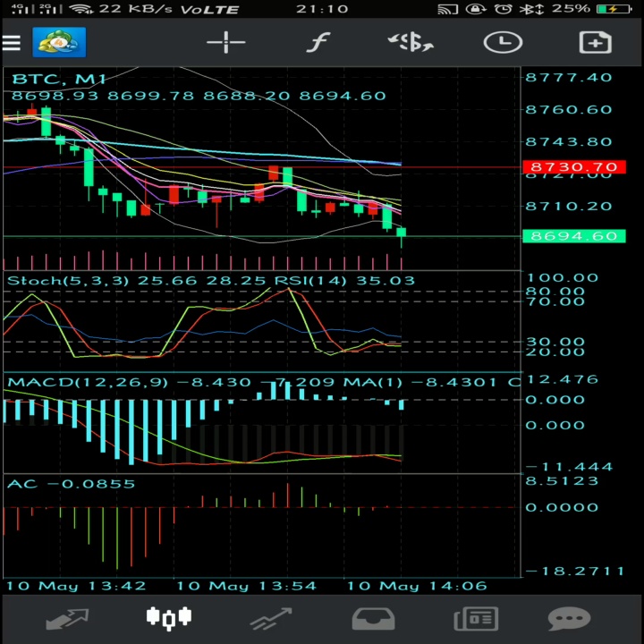Switch to the Quotes tab
Viewport: 644px width, 644px height.
click(67, 619)
